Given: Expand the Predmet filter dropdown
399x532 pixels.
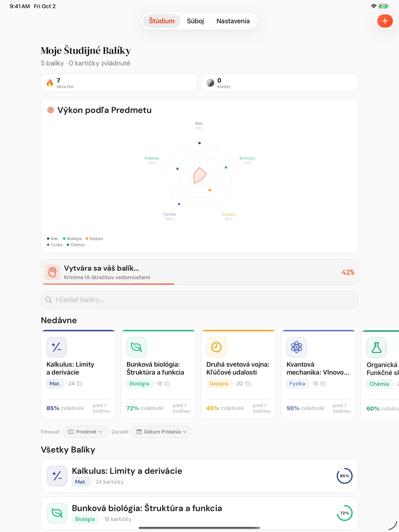Looking at the screenshot, I should coord(85,432).
